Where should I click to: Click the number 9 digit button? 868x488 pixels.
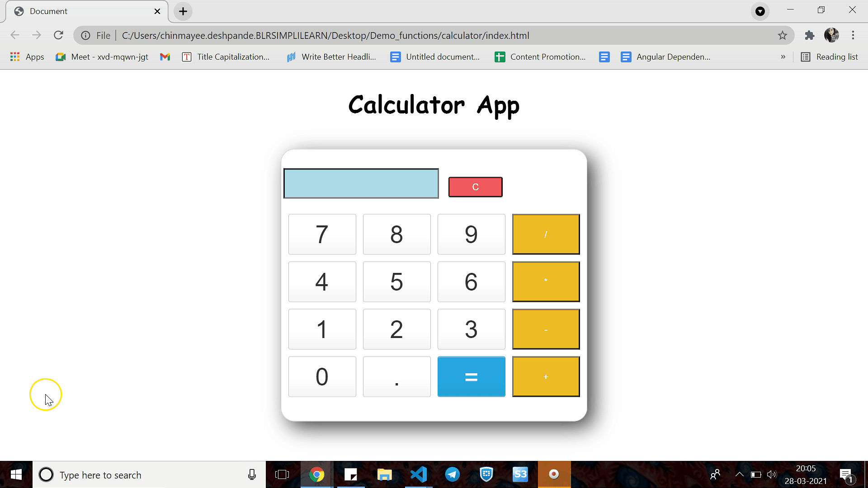tap(471, 234)
